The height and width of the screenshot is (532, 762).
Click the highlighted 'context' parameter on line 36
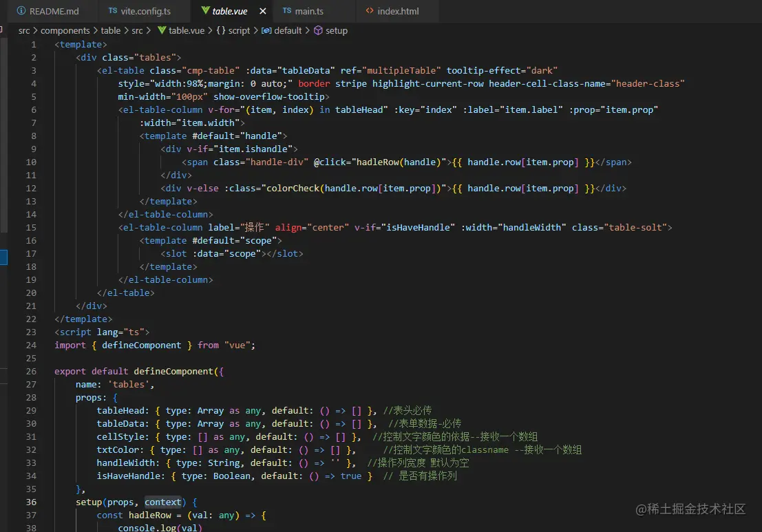click(x=163, y=502)
